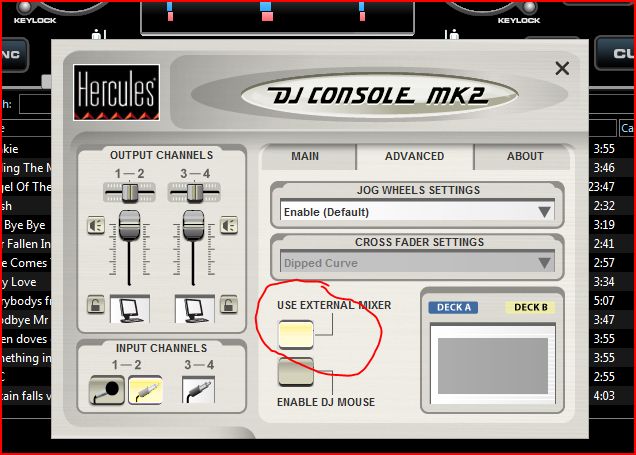Open the Jog Wheels Settings dropdown
The height and width of the screenshot is (455, 636).
tap(417, 212)
